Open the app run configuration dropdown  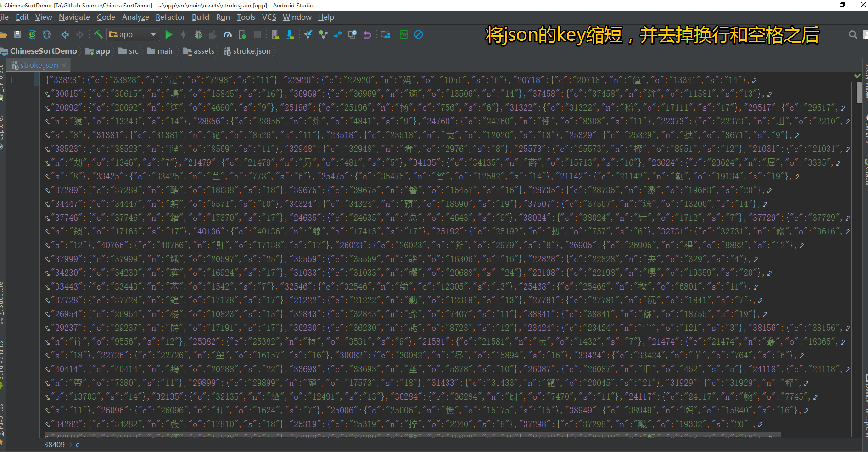pos(134,34)
